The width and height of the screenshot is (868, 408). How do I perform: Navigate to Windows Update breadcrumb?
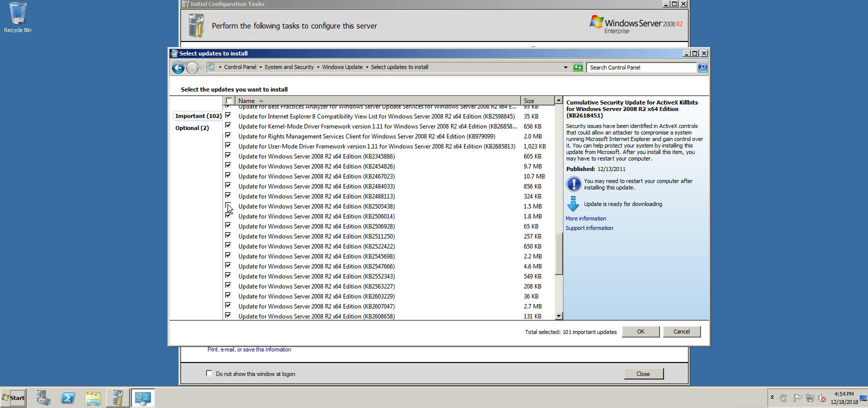click(342, 67)
